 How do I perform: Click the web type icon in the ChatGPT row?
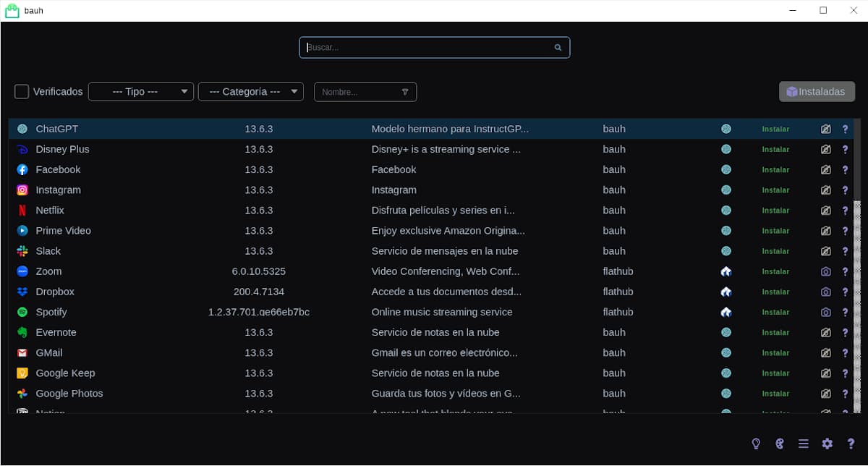(726, 129)
